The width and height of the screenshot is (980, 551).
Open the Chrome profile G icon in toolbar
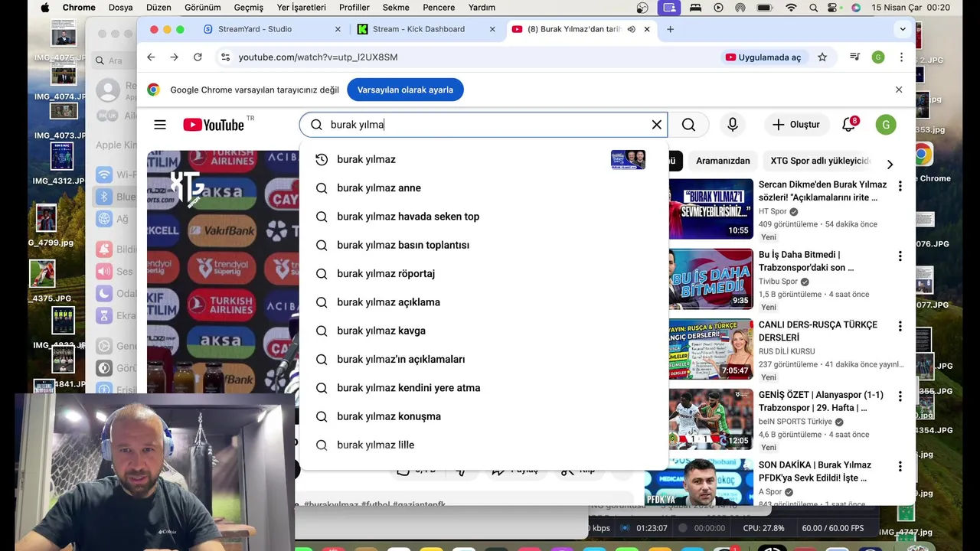point(878,57)
